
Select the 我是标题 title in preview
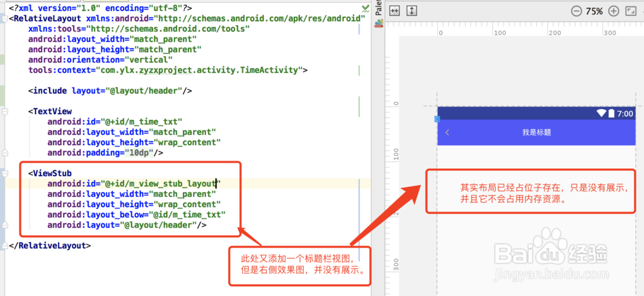(536, 132)
